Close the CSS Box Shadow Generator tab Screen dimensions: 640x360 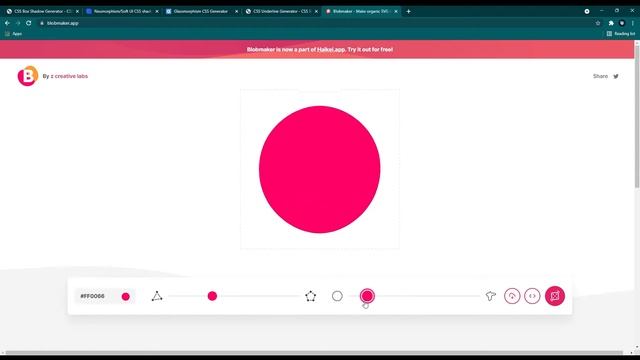click(77, 11)
